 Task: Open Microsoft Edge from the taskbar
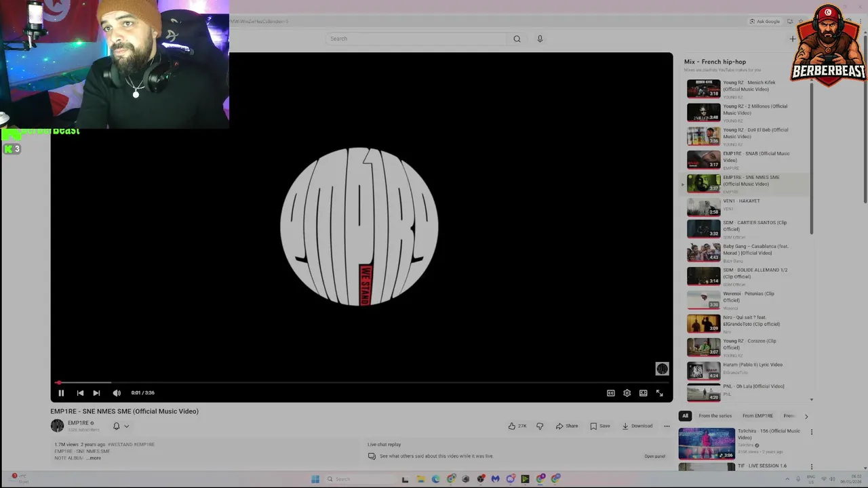[x=435, y=479]
